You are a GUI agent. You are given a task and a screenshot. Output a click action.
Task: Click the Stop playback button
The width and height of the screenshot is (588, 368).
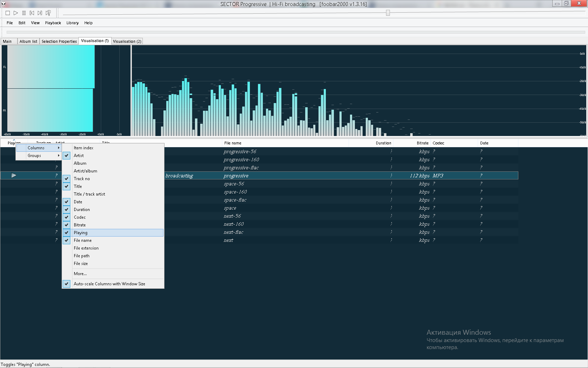click(x=8, y=13)
